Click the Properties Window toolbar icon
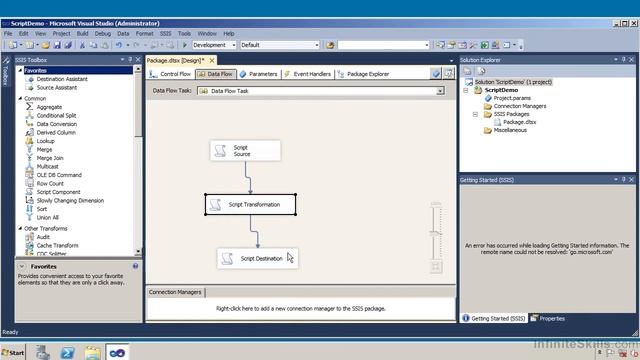Image resolution: width=640 pixels, height=360 pixels. point(451,45)
